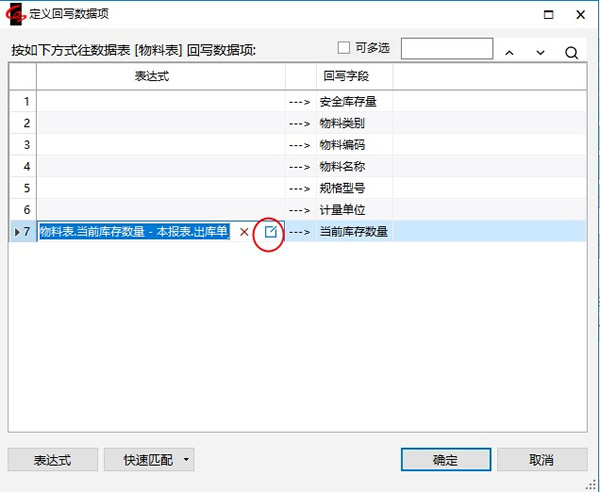This screenshot has height=492, width=600.
Task: Click the expression cell in row 4
Action: (160, 166)
